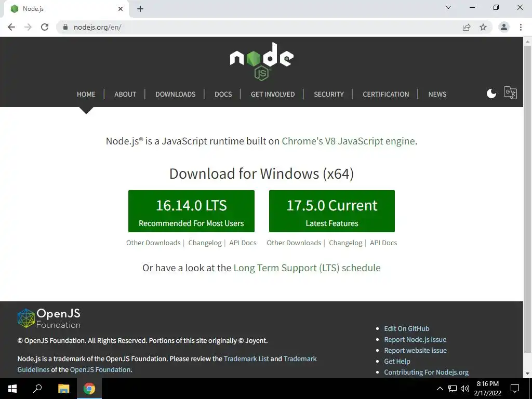Screen dimensions: 532x399
Task: Open the notification center icon
Action: pos(515,389)
